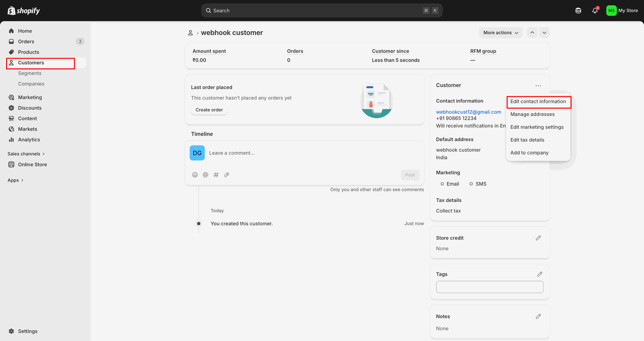Click the Create order button
The width and height of the screenshot is (644, 341).
click(209, 110)
